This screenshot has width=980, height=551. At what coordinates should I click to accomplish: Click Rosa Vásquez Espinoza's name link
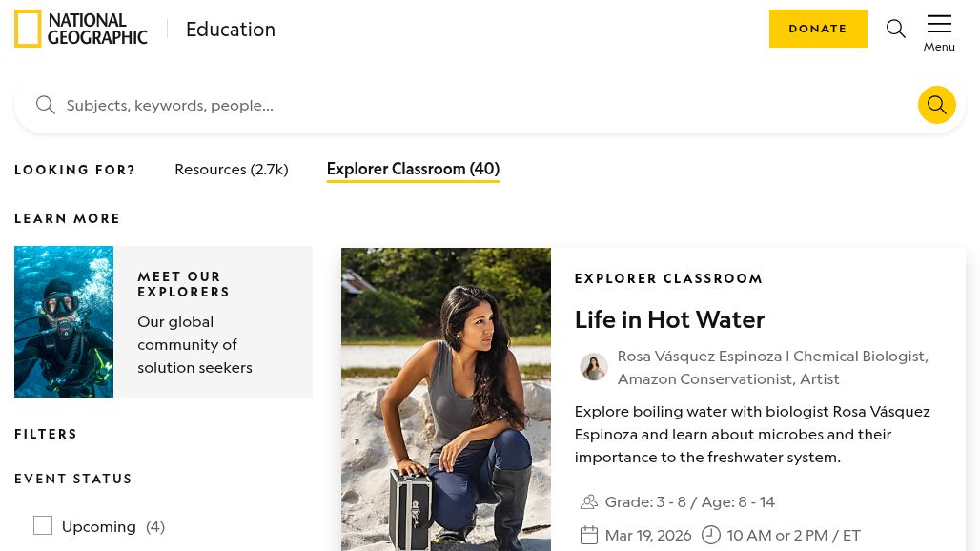point(699,356)
